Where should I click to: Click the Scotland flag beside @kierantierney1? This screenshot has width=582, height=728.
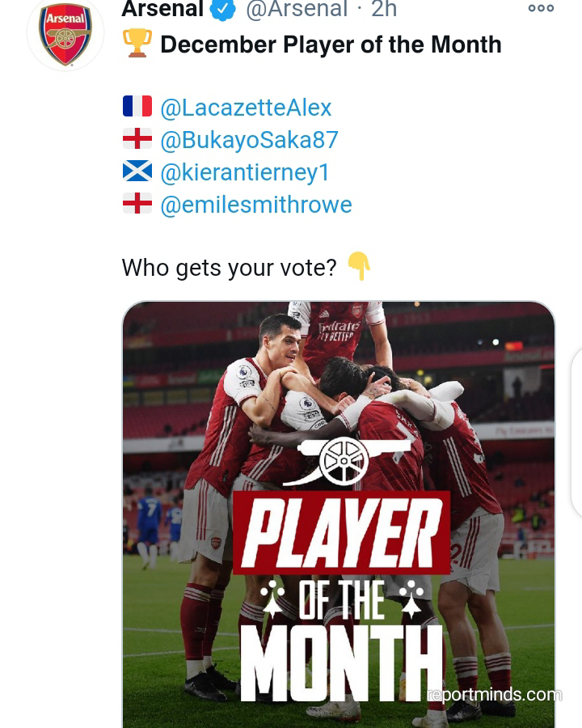pos(137,171)
